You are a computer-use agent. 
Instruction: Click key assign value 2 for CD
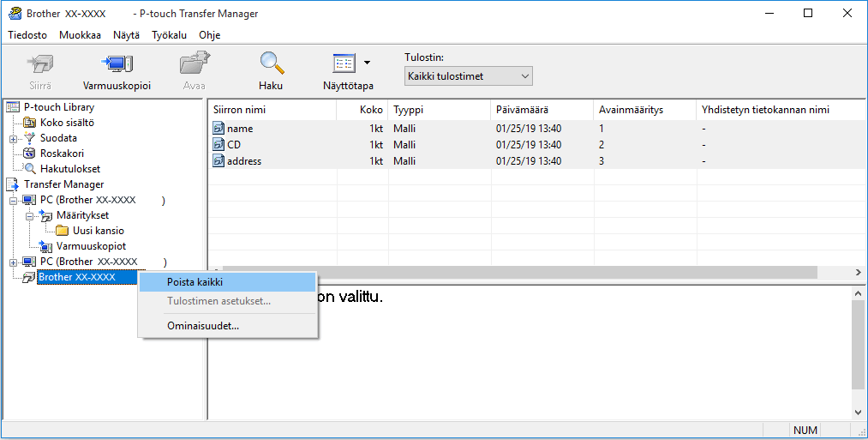(602, 145)
